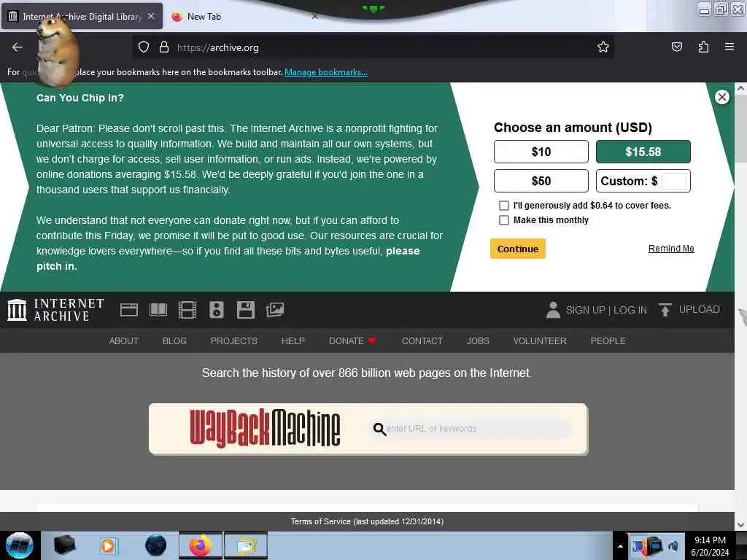This screenshot has width=747, height=560.
Task: Select the $10 donation amount
Action: tap(541, 152)
